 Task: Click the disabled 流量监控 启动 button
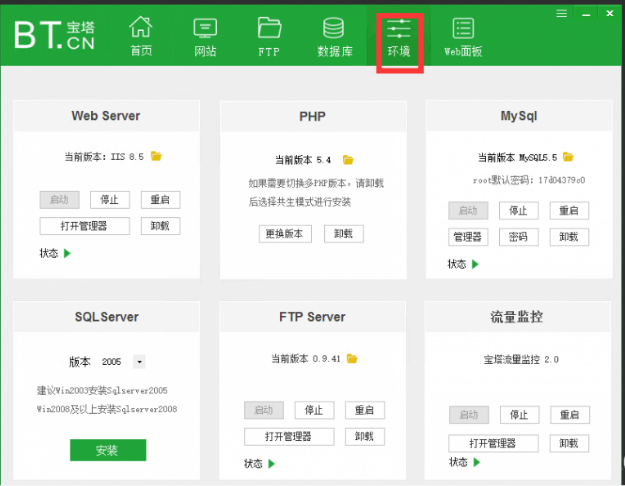[x=469, y=415]
